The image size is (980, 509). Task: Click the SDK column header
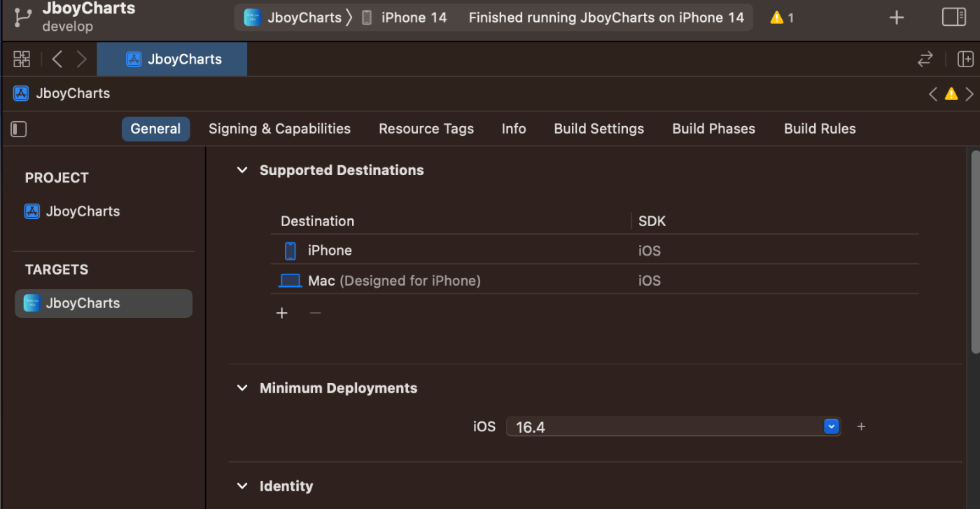(x=652, y=221)
